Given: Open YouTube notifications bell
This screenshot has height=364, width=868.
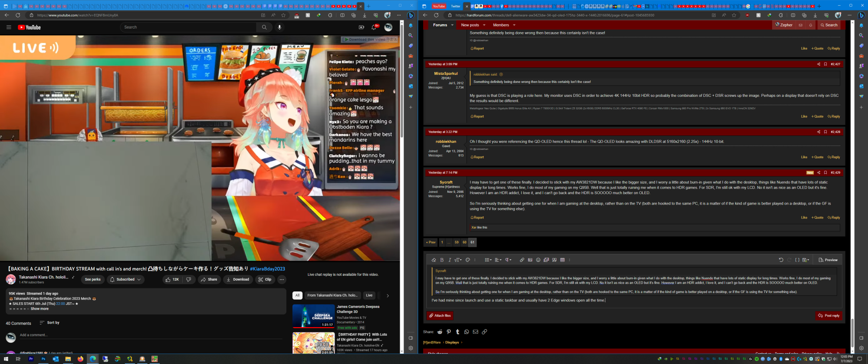Looking at the screenshot, I should pos(374,27).
